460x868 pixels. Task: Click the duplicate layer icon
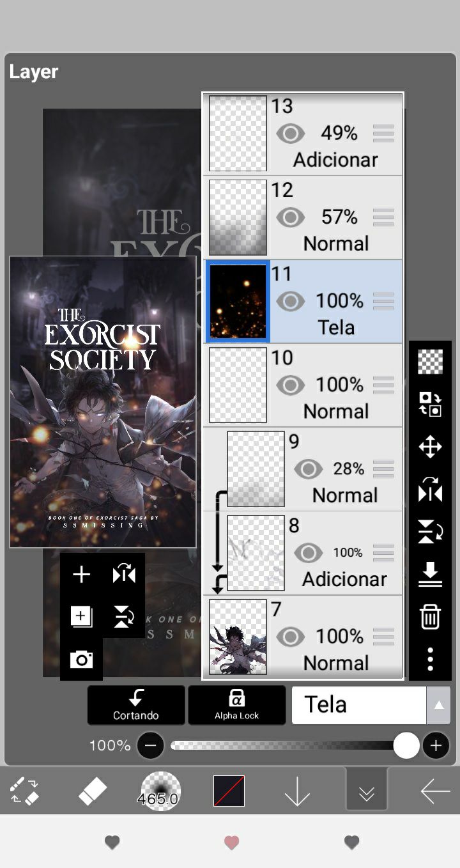click(x=81, y=617)
